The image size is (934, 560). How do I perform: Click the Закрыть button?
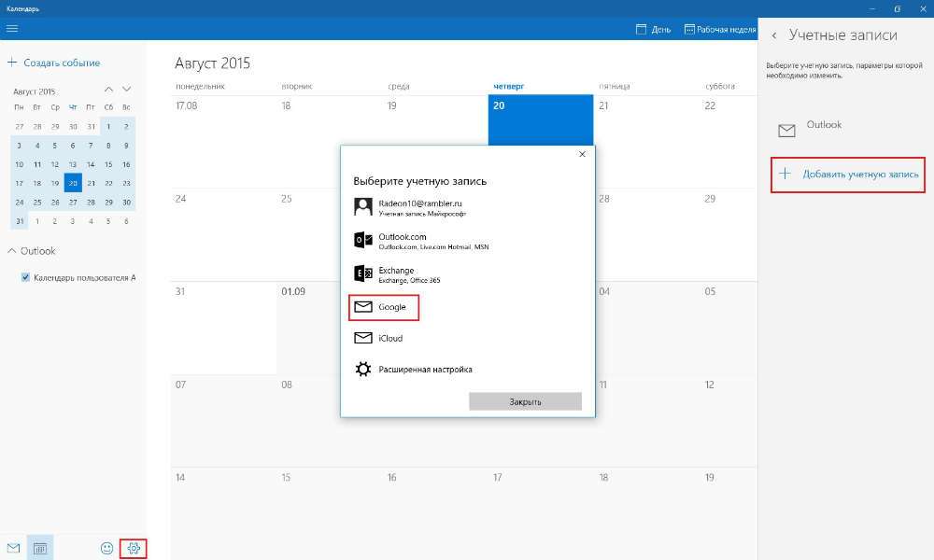[525, 401]
